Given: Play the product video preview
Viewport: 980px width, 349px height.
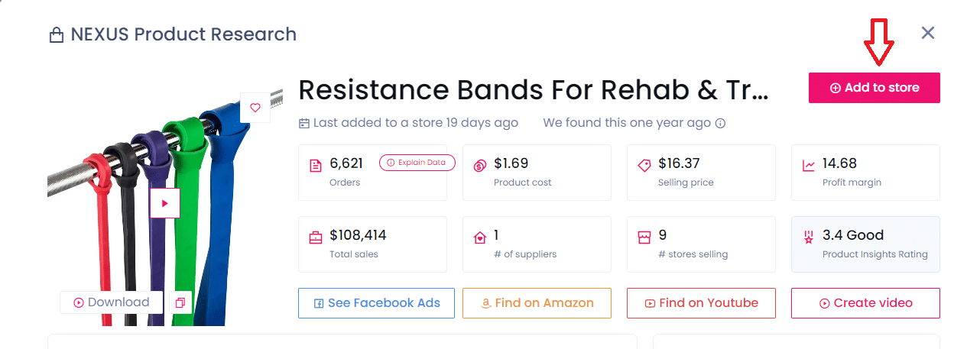Looking at the screenshot, I should 164,203.
